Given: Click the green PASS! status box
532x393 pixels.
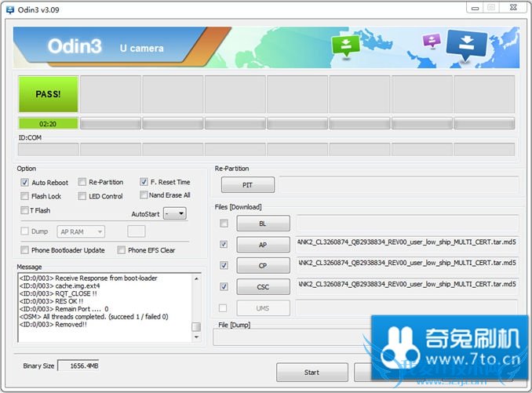Looking at the screenshot, I should coord(48,94).
